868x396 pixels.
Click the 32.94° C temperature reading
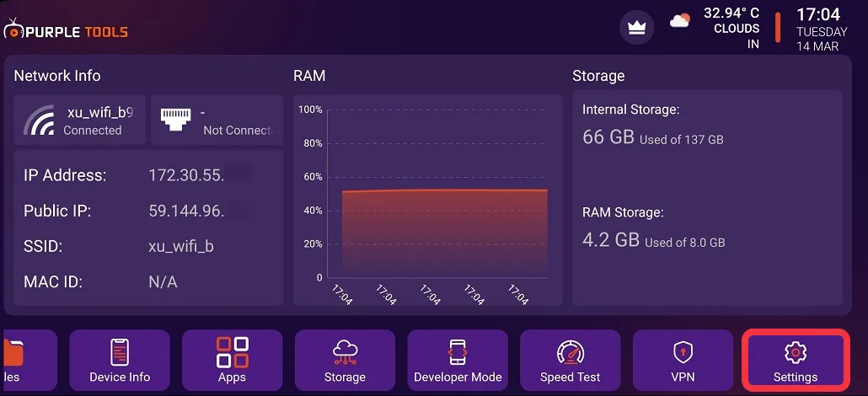coord(731,13)
